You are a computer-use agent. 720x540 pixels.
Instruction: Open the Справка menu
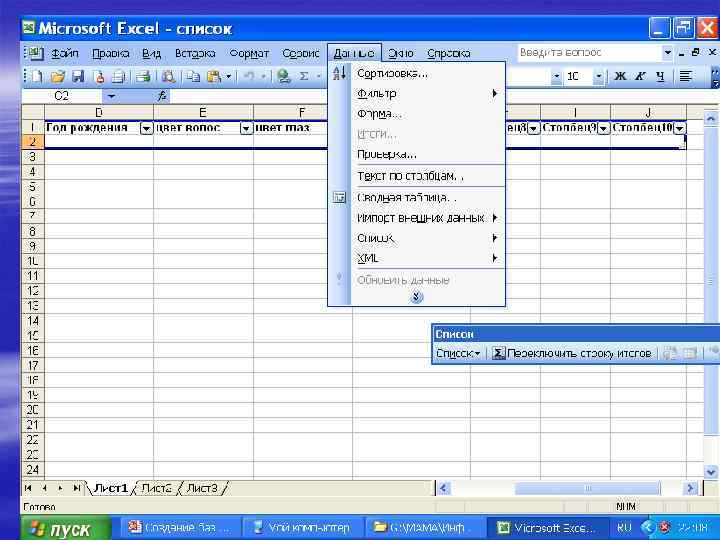[448, 53]
